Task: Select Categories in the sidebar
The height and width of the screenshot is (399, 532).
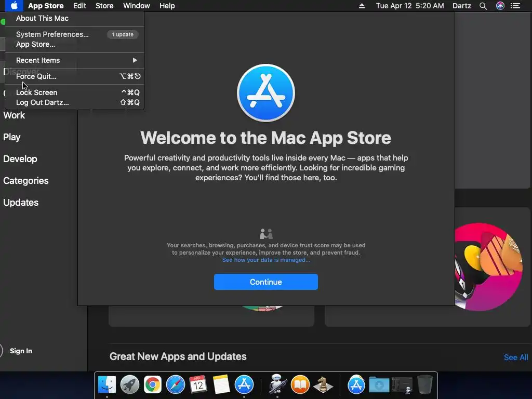Action: click(26, 180)
